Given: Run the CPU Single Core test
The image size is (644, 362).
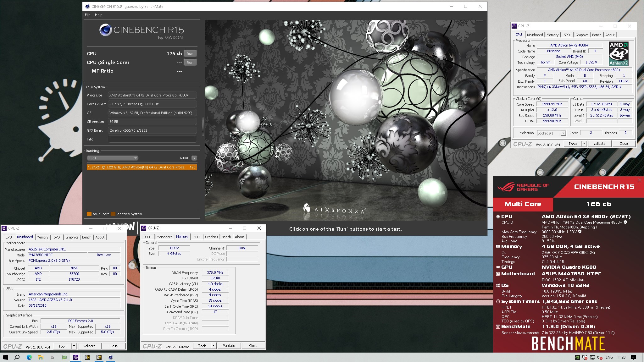Looking at the screenshot, I should click(x=190, y=63).
